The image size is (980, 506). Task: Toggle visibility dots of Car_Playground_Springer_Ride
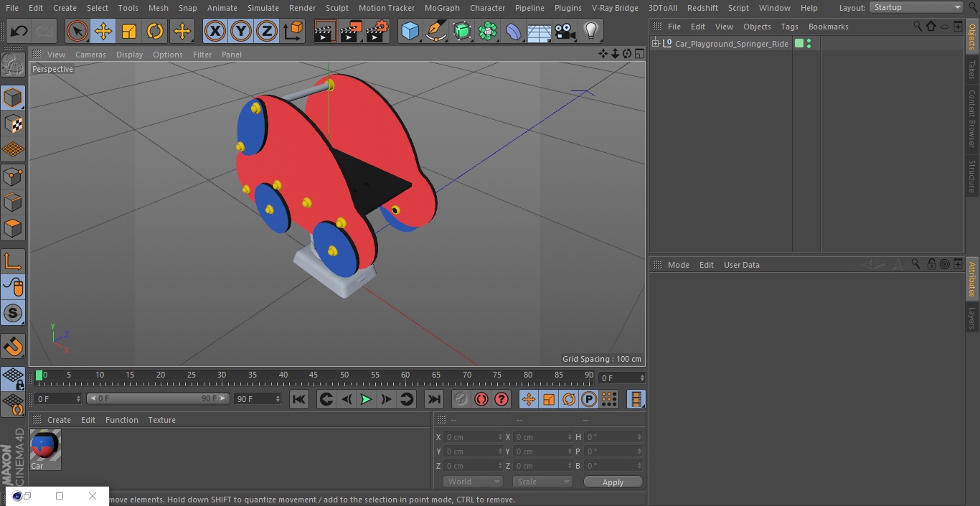(x=809, y=44)
